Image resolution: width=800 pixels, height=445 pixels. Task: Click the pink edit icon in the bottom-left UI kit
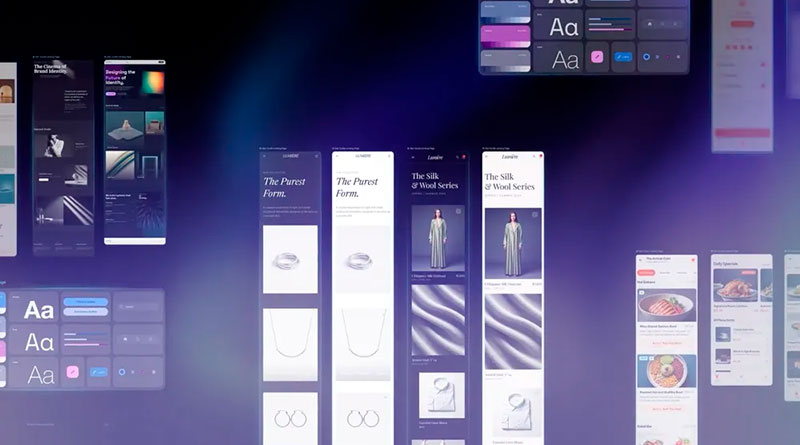tap(72, 372)
